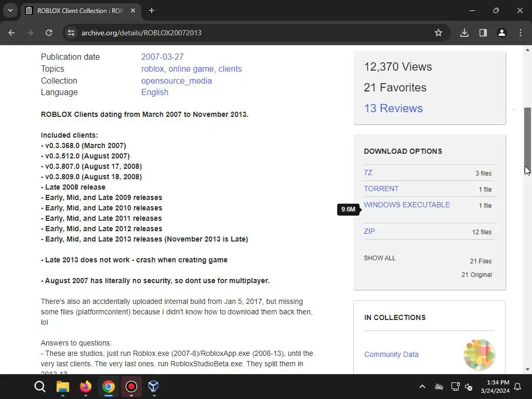
Task: Open the Community Data collection link
Action: 391,354
